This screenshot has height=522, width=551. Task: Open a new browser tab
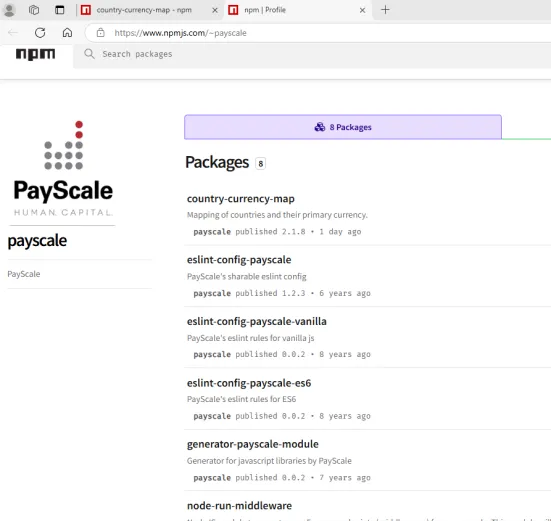coord(385,10)
